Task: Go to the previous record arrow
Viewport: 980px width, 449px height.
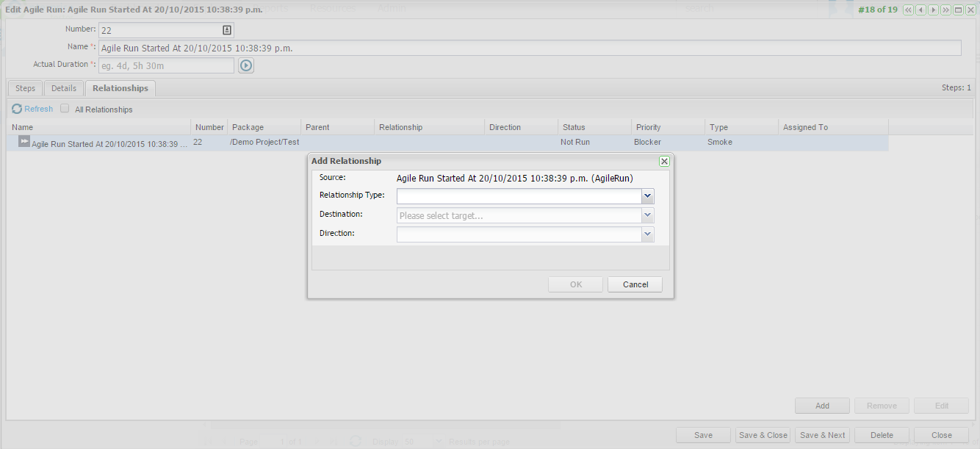Action: click(920, 10)
